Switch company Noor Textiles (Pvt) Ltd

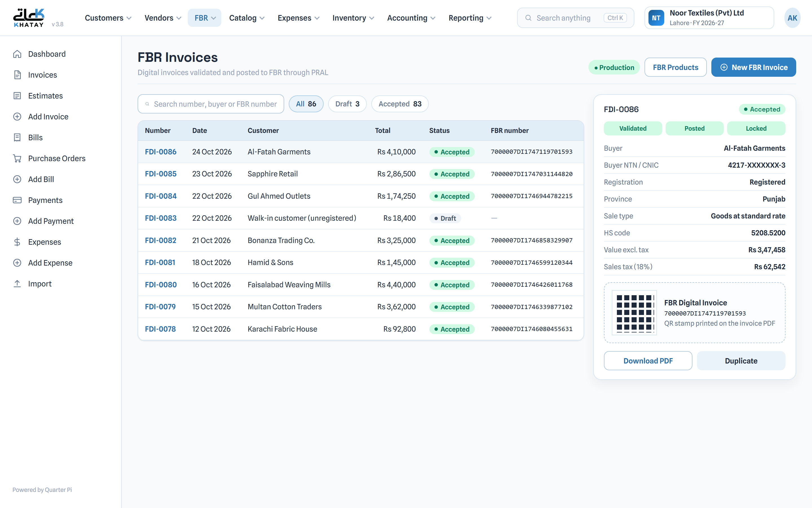click(x=709, y=18)
